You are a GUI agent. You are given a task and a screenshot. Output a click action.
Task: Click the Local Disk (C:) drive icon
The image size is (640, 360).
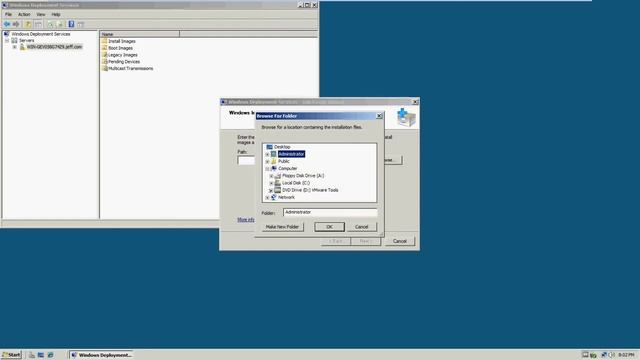tap(278, 183)
